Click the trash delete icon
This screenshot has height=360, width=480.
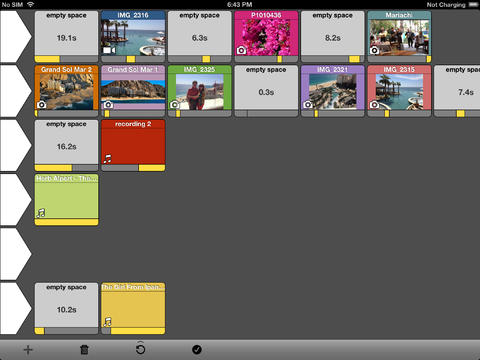click(84, 350)
